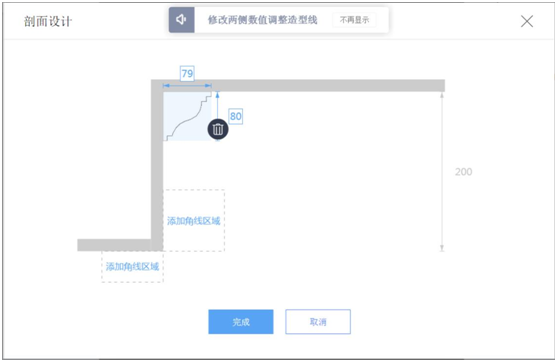The image size is (557, 362).
Task: Select the corner moulding profile thumbnail
Action: [x=187, y=116]
